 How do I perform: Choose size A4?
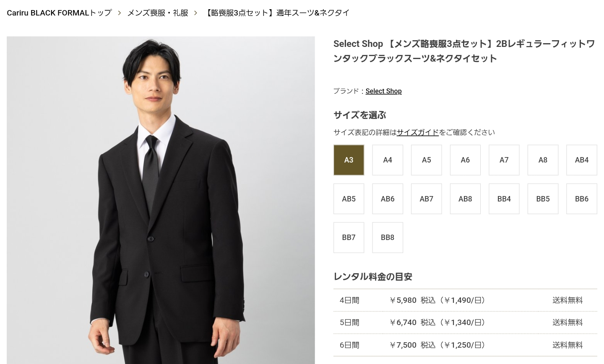click(x=388, y=160)
